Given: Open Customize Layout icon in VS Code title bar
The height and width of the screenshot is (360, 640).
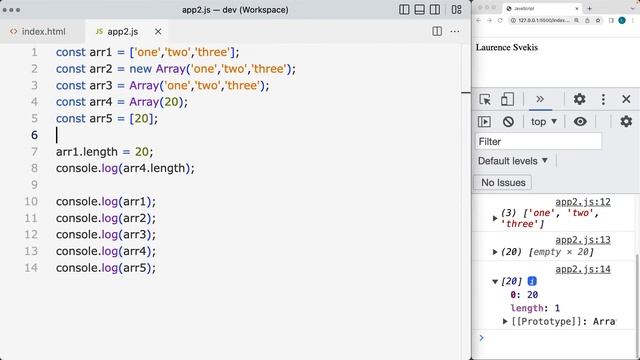Looking at the screenshot, I should [x=456, y=9].
